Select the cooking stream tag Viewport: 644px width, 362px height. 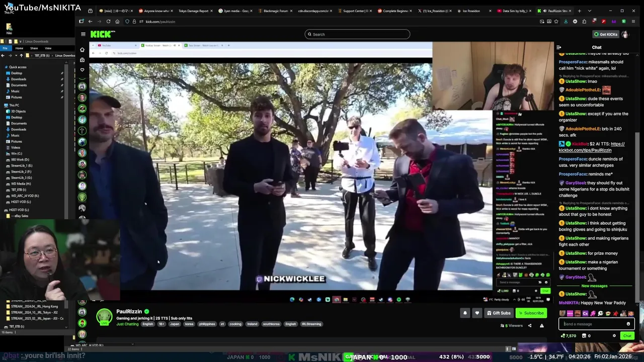[x=235, y=324]
